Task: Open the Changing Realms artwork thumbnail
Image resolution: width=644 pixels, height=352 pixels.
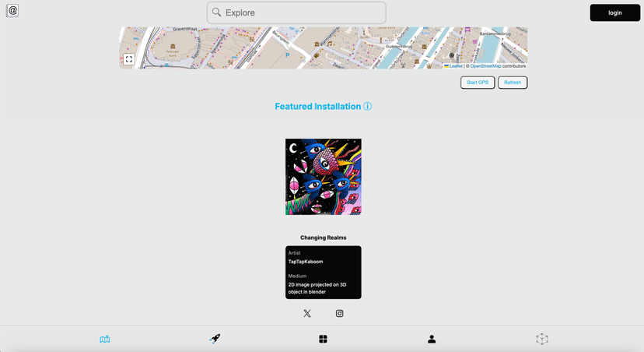Action: coord(323,177)
